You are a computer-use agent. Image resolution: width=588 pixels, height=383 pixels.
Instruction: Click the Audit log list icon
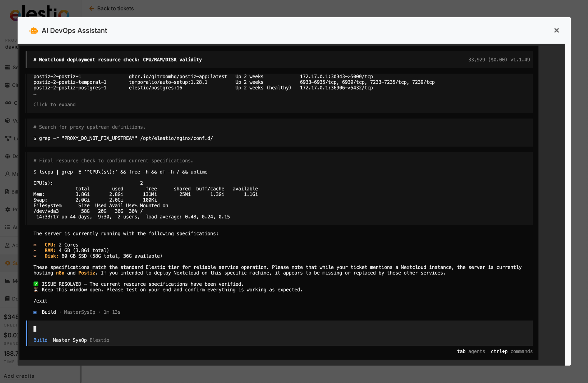pyautogui.click(x=8, y=227)
